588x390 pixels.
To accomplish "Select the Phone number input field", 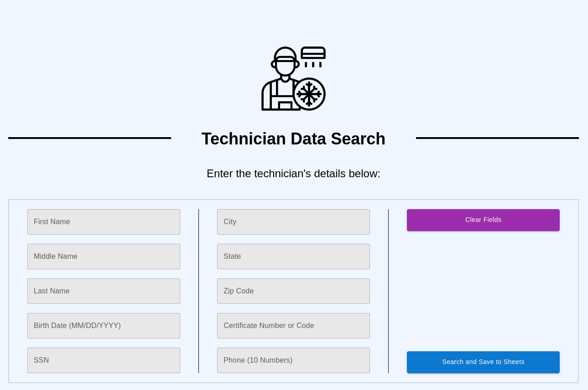I will (x=293, y=360).
